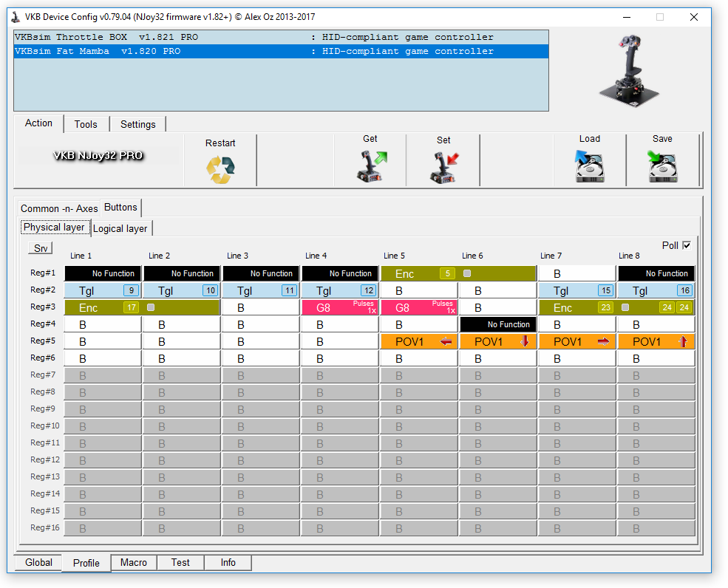Image resolution: width=728 pixels, height=588 pixels.
Task: Click the Enc cell numbered 5
Action: (x=459, y=274)
